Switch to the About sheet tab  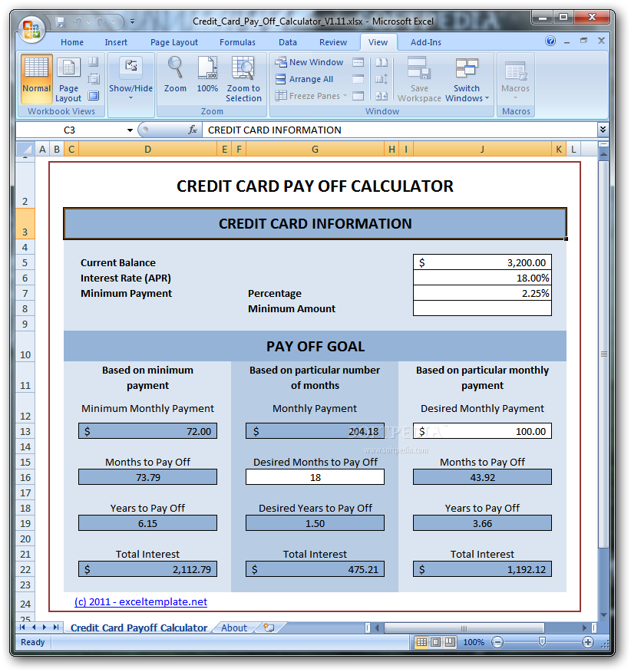click(x=234, y=628)
